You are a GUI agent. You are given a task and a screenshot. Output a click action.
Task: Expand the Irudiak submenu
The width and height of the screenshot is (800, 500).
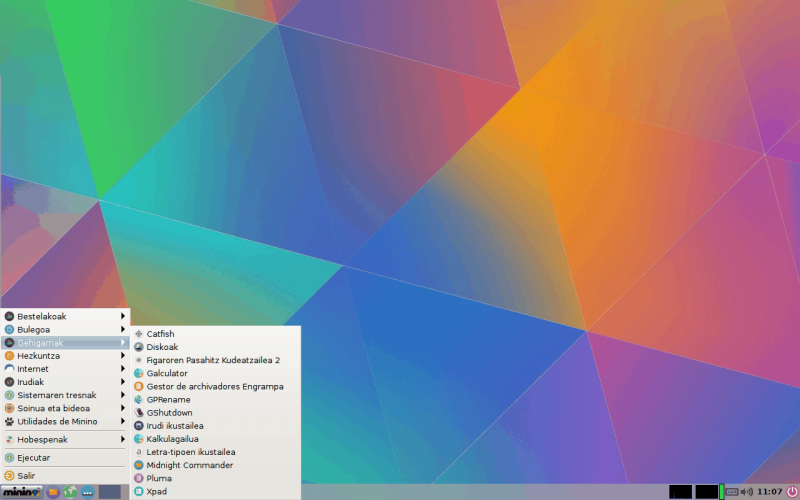(x=65, y=382)
